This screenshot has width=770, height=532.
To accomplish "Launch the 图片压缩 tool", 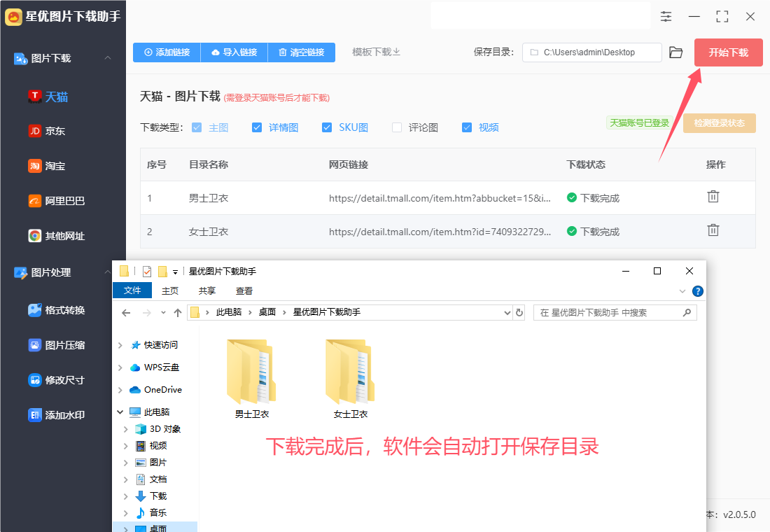I will click(57, 345).
